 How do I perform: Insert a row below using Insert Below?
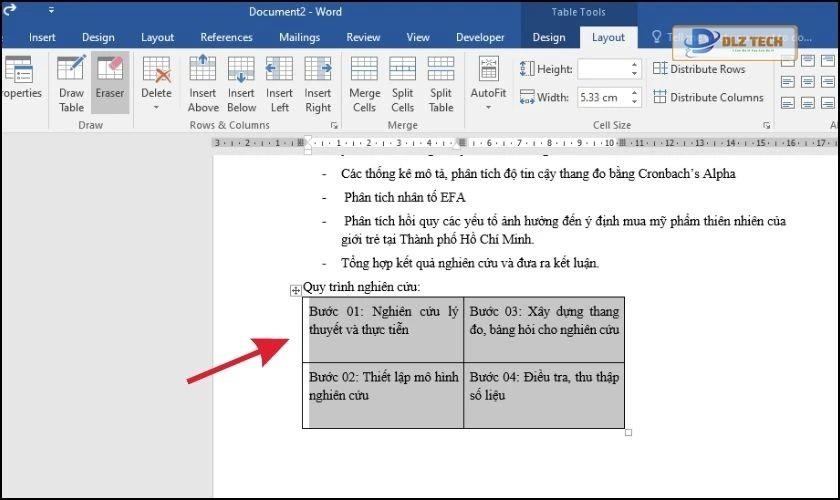coord(241,83)
